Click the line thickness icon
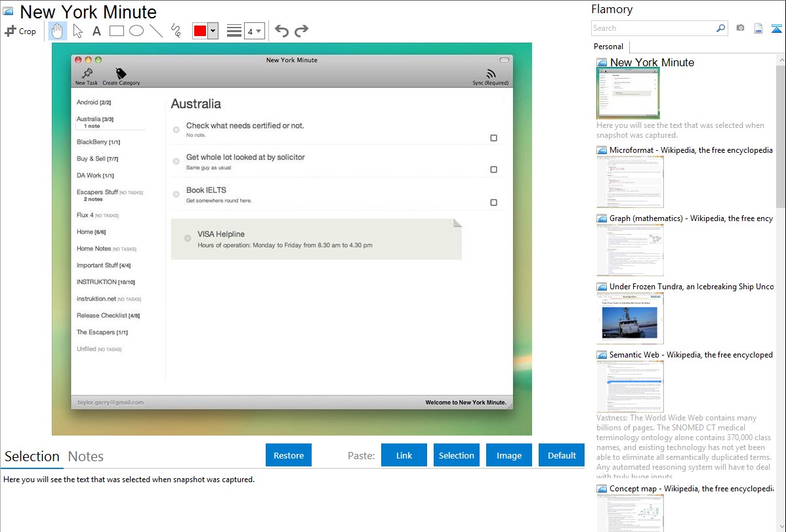 pyautogui.click(x=234, y=31)
